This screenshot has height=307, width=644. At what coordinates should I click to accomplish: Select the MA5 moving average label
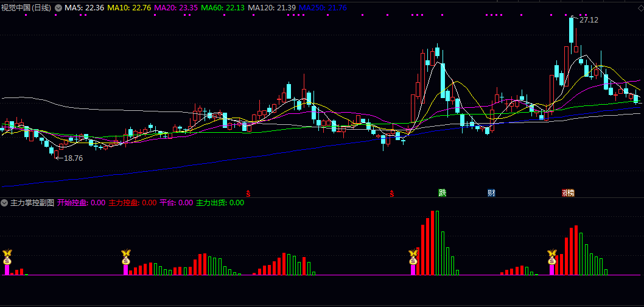pyautogui.click(x=85, y=8)
